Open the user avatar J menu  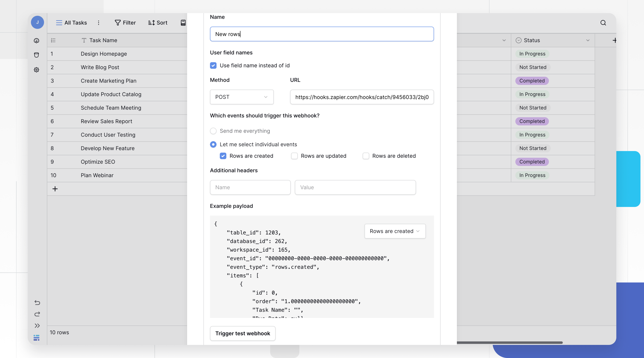[x=37, y=23]
